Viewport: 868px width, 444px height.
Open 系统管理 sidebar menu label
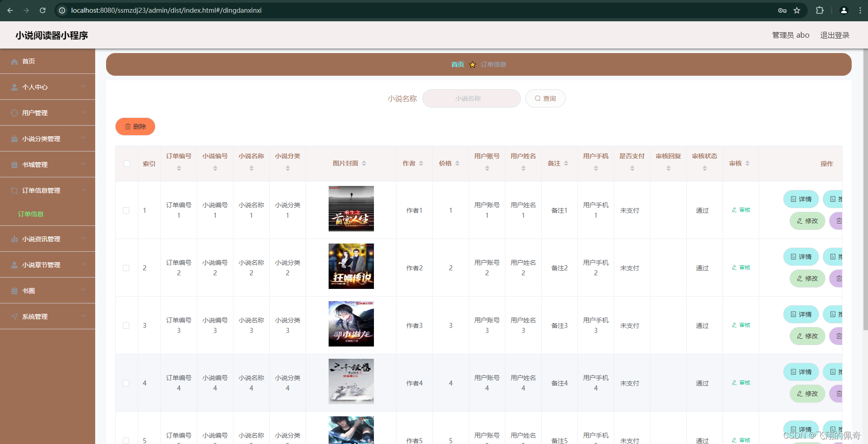coord(35,317)
